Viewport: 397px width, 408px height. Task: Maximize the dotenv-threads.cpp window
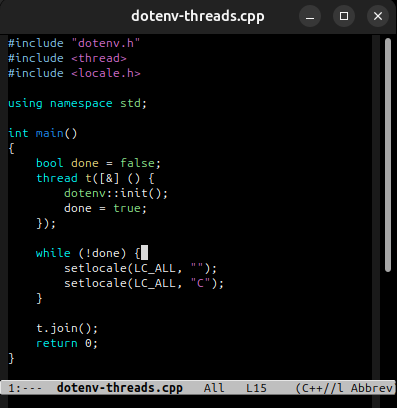coord(344,16)
